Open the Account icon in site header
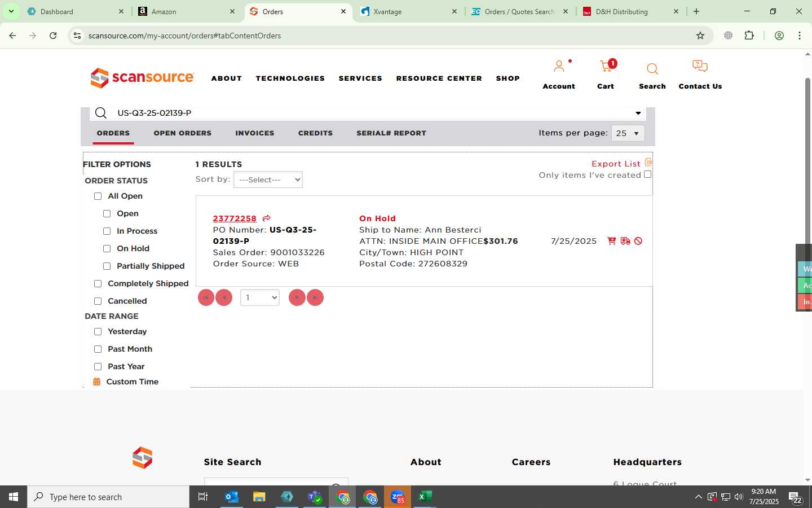The width and height of the screenshot is (812, 508). [x=559, y=67]
